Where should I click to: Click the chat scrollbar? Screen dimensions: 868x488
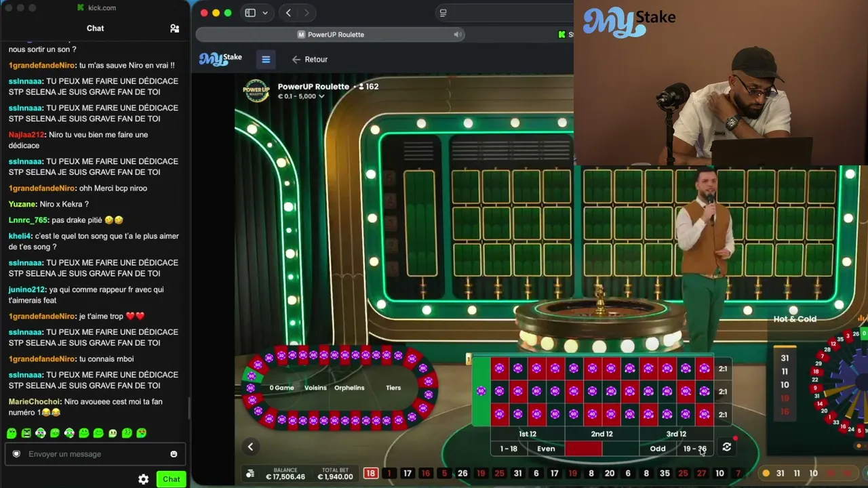coord(189,407)
